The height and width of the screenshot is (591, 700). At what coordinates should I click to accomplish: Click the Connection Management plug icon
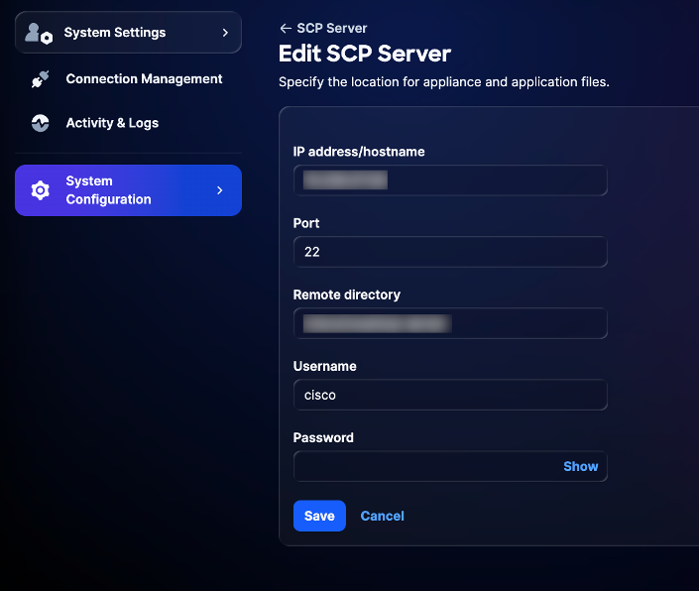coord(41,79)
